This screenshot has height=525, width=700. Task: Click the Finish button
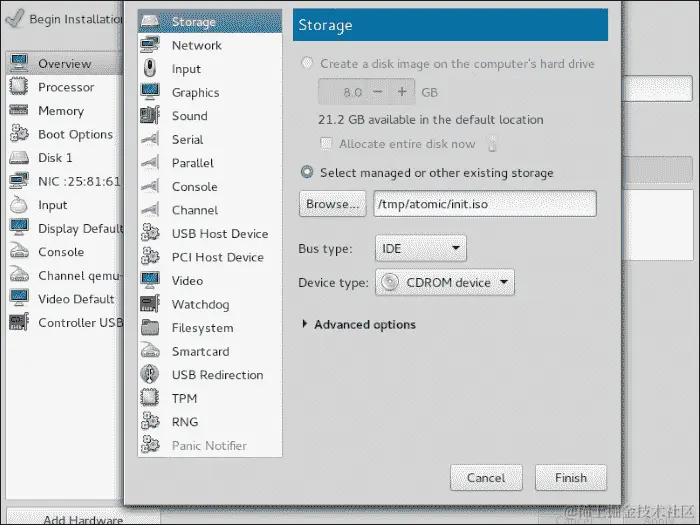coord(571,478)
